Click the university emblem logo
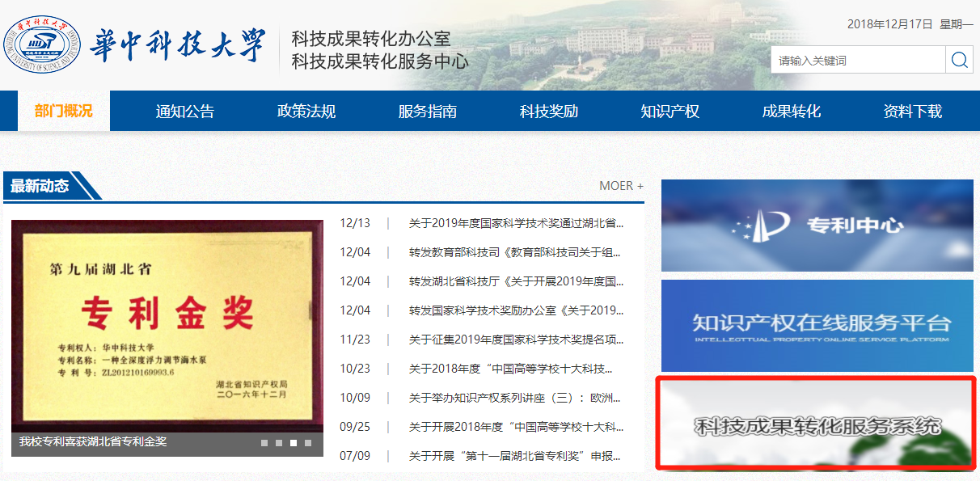This screenshot has height=481, width=980. [x=42, y=44]
